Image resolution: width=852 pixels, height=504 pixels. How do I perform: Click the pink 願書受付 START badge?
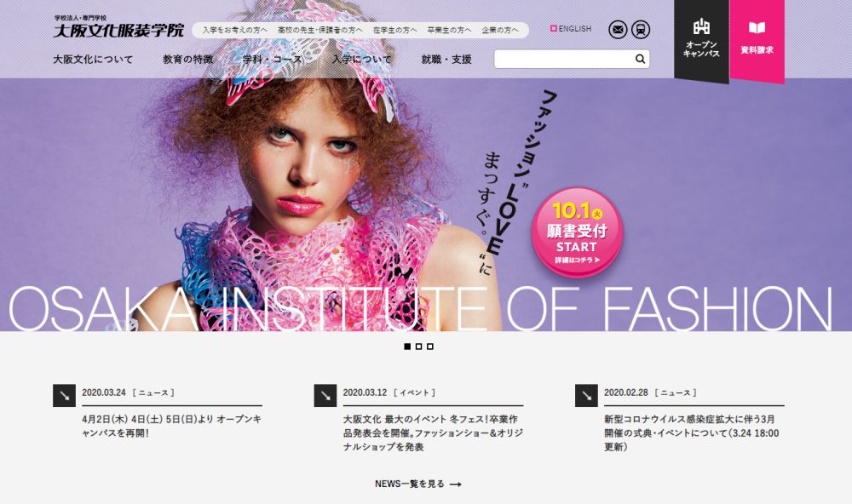(x=577, y=233)
